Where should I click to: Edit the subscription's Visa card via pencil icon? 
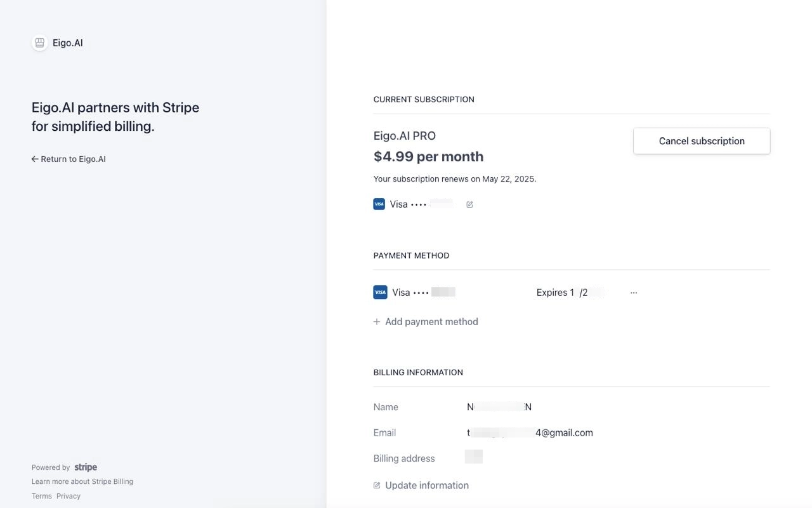(469, 204)
